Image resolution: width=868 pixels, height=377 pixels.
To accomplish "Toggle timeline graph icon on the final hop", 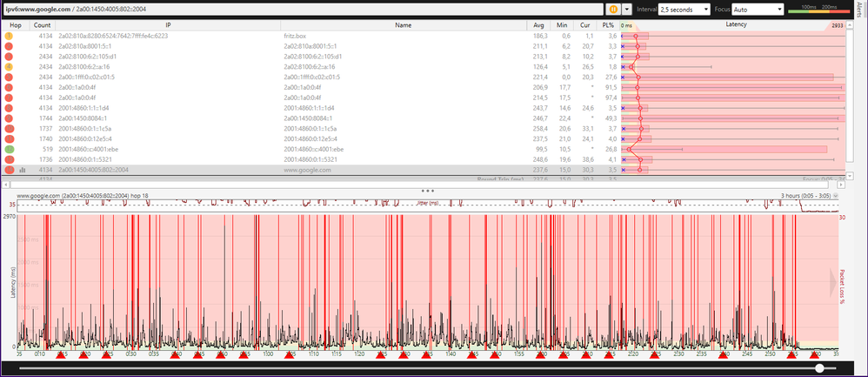I will [x=23, y=170].
